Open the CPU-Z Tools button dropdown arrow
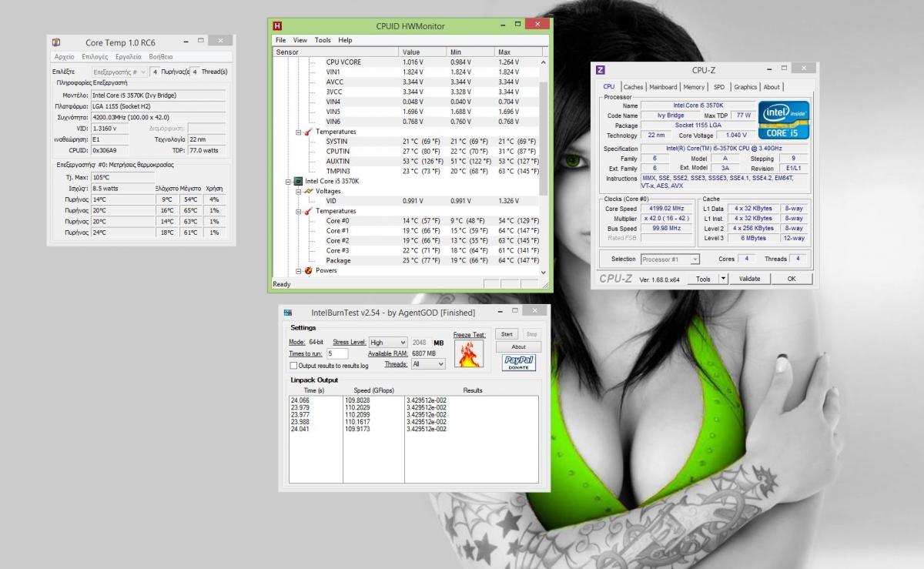Viewport: 924px width, 569px height. click(723, 279)
